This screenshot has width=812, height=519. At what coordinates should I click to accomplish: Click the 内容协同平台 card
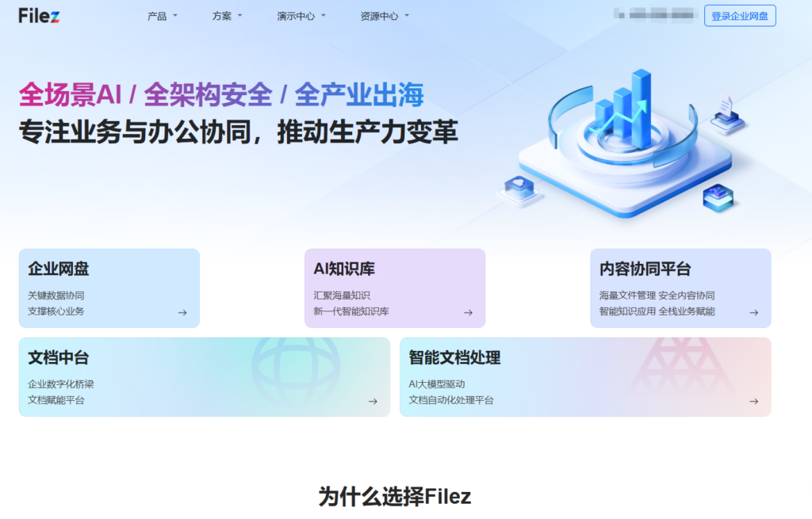point(682,288)
